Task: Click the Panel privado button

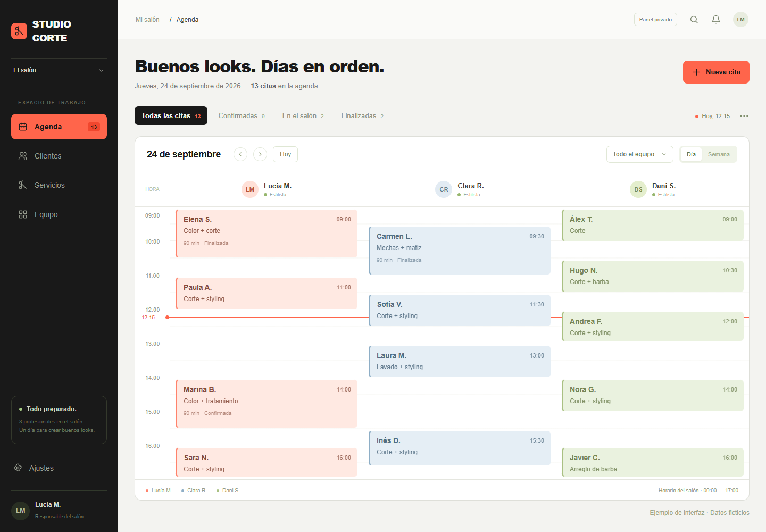Action: click(655, 20)
